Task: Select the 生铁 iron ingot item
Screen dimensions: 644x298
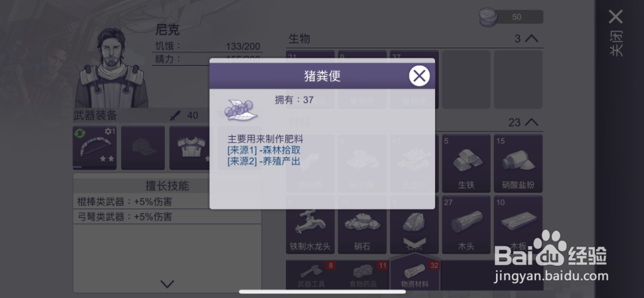Action: click(x=466, y=163)
